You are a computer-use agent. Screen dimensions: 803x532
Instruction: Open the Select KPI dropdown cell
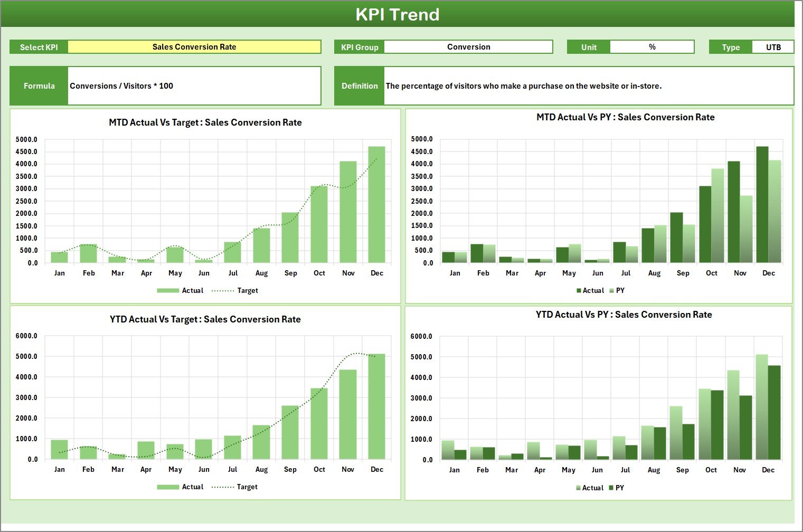click(194, 47)
